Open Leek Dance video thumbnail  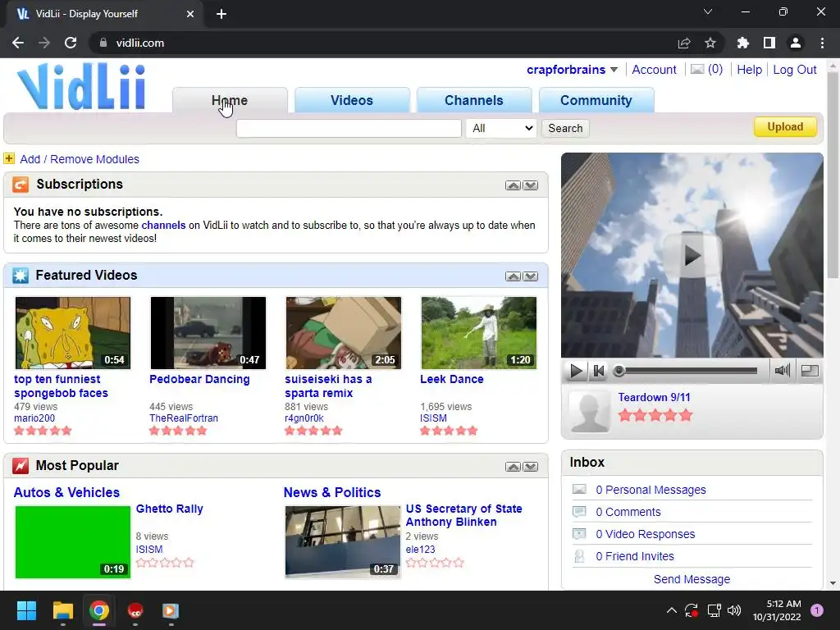pos(479,333)
